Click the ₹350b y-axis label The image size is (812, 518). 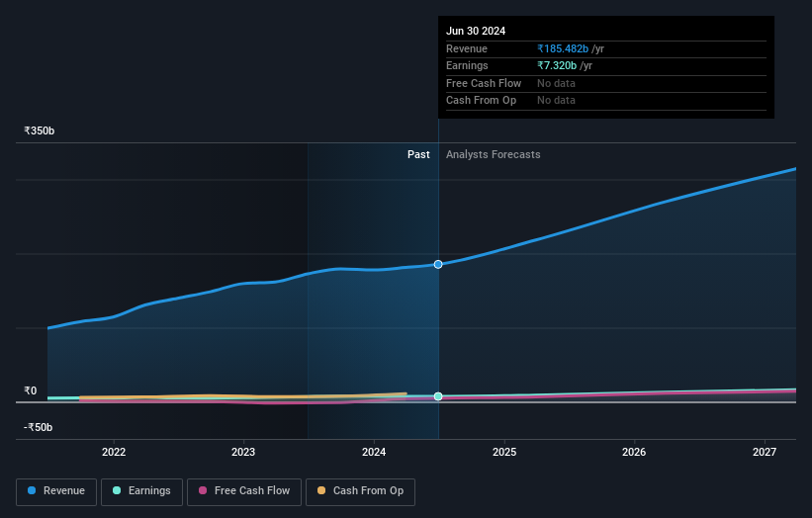pos(40,130)
